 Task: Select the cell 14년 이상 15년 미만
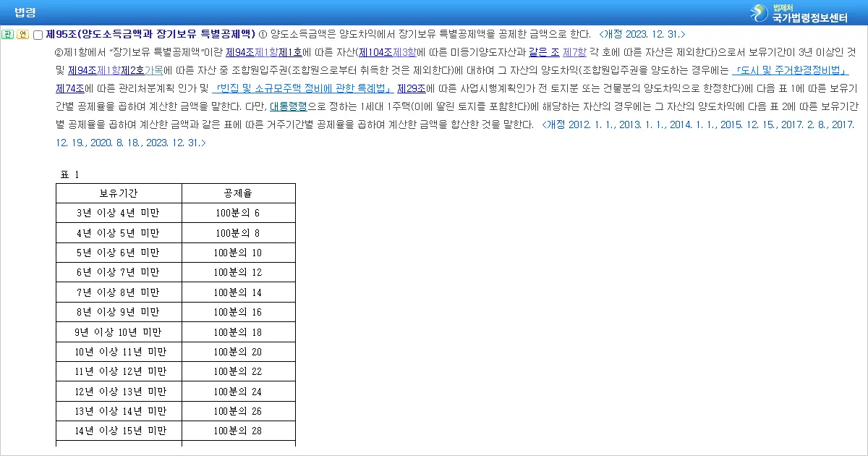click(119, 431)
